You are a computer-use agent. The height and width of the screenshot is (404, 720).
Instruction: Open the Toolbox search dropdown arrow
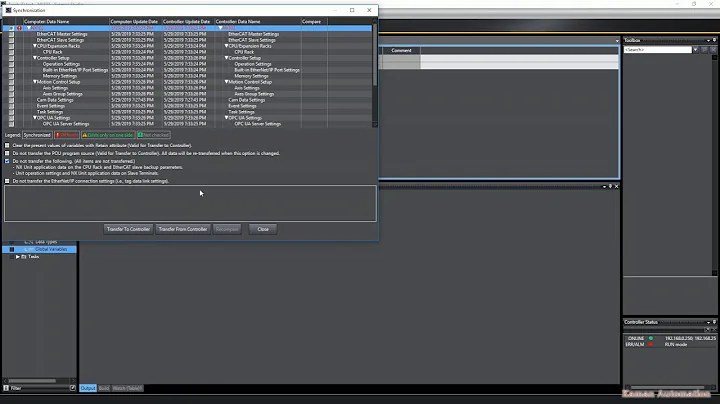click(x=696, y=50)
